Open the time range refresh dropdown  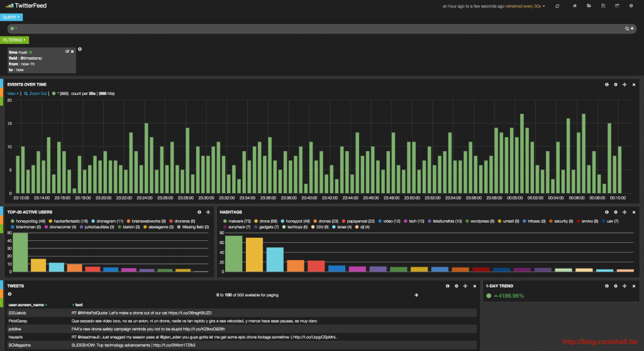tap(494, 6)
